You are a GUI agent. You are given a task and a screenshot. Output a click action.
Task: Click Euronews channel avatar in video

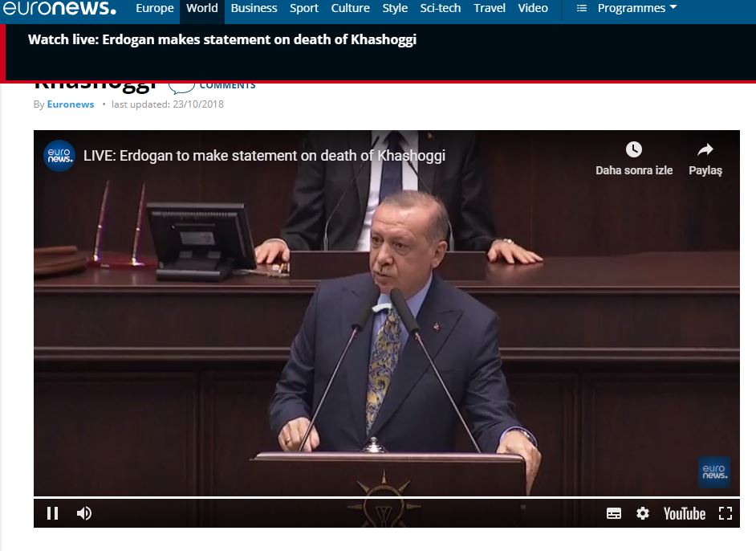pos(59,156)
